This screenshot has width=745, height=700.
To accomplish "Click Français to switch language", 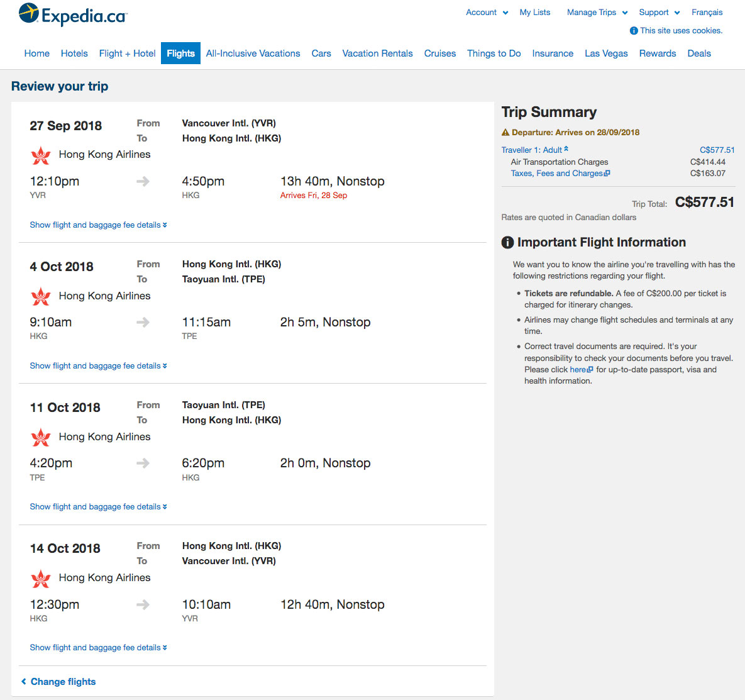I will click(x=707, y=12).
